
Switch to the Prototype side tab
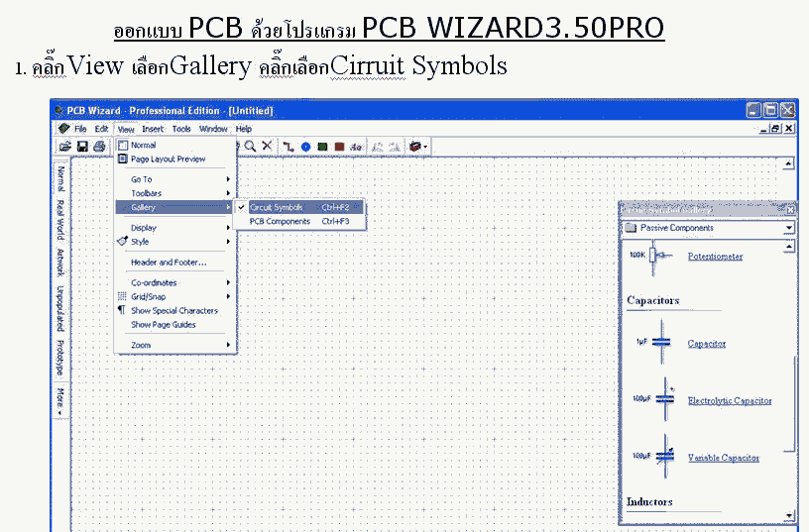[x=60, y=358]
